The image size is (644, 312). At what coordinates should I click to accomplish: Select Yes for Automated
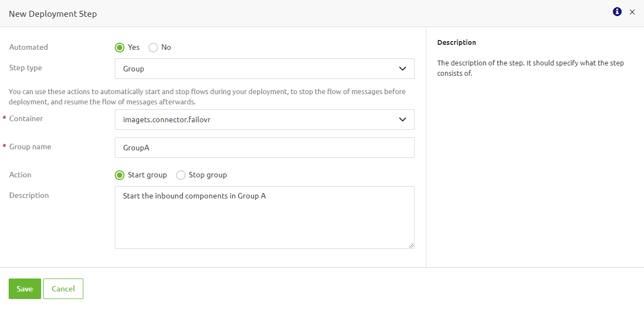(x=120, y=47)
